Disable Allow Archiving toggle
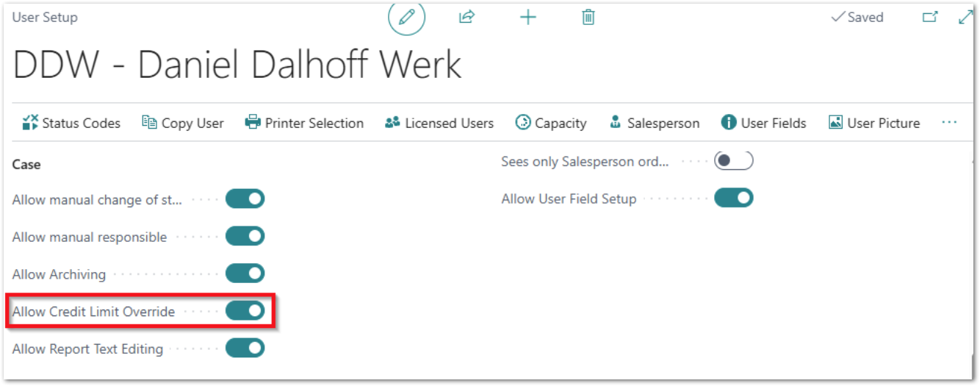This screenshot has width=980, height=386. (x=245, y=274)
